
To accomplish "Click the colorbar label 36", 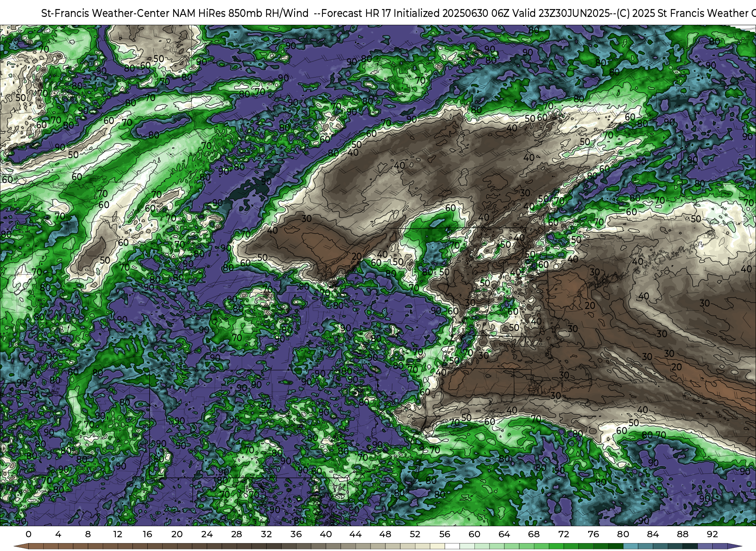I will (296, 534).
